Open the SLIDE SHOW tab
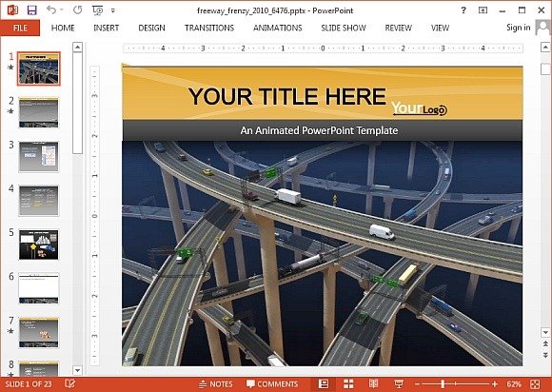 pyautogui.click(x=344, y=28)
